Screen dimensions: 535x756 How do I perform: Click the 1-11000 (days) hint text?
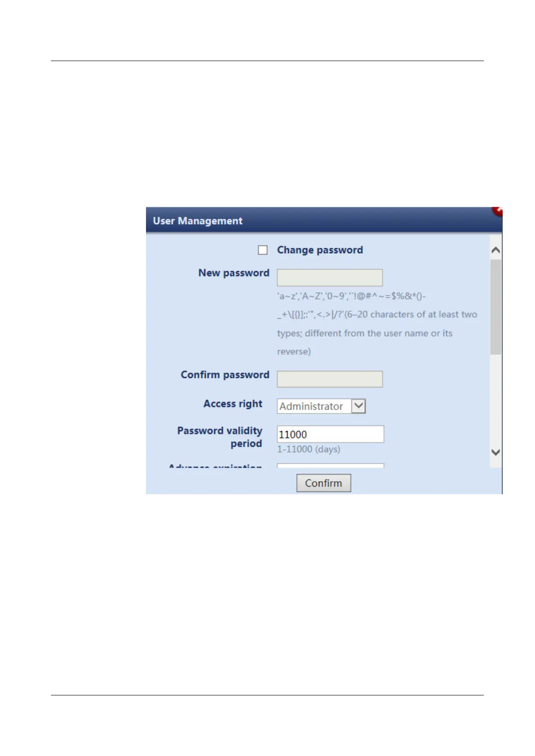coord(309,449)
